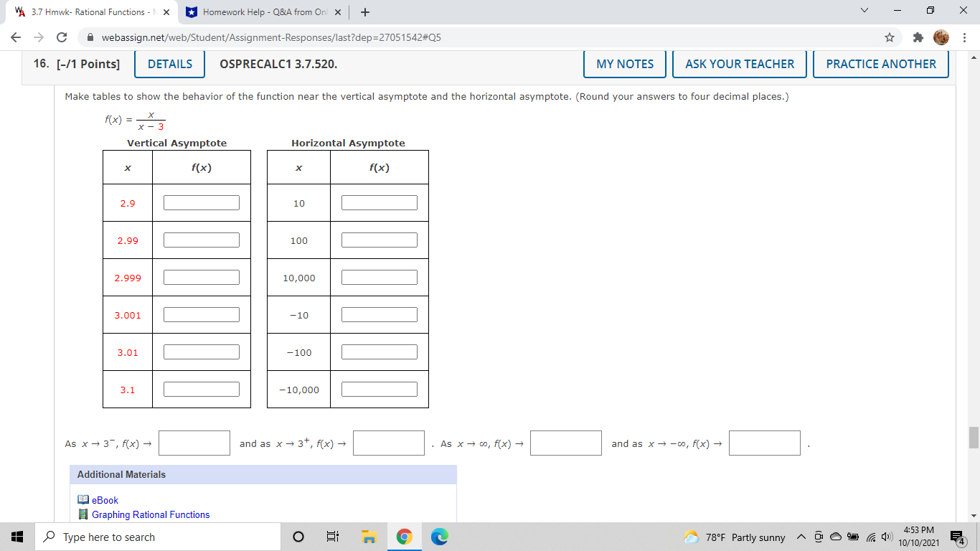The height and width of the screenshot is (551, 980).
Task: Click the PRACTICE ANOTHER button
Action: (x=880, y=64)
